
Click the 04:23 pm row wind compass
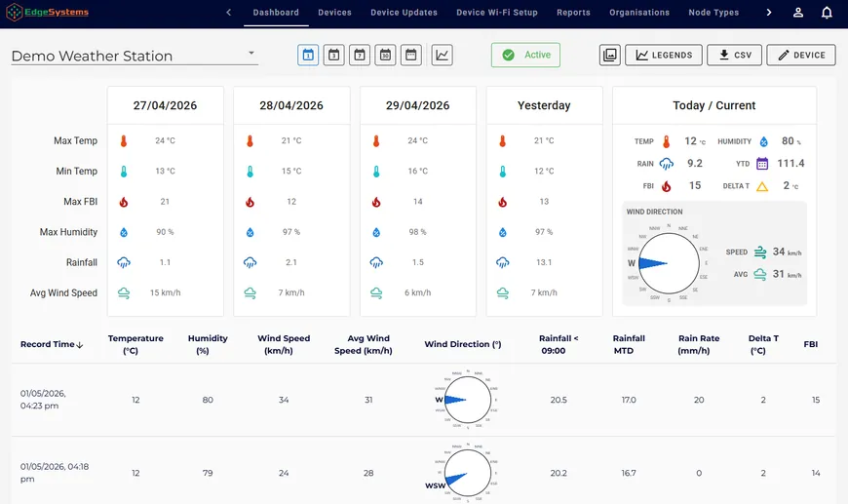click(467, 400)
